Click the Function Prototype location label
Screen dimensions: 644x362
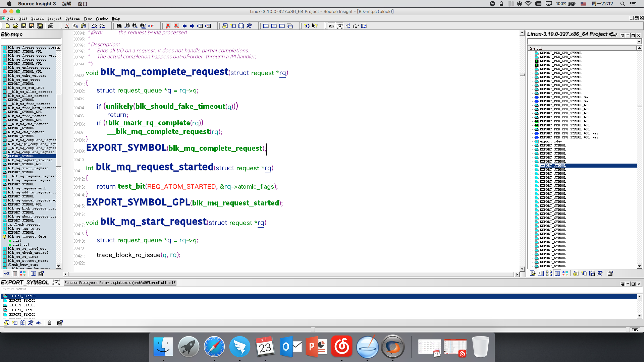click(120, 283)
